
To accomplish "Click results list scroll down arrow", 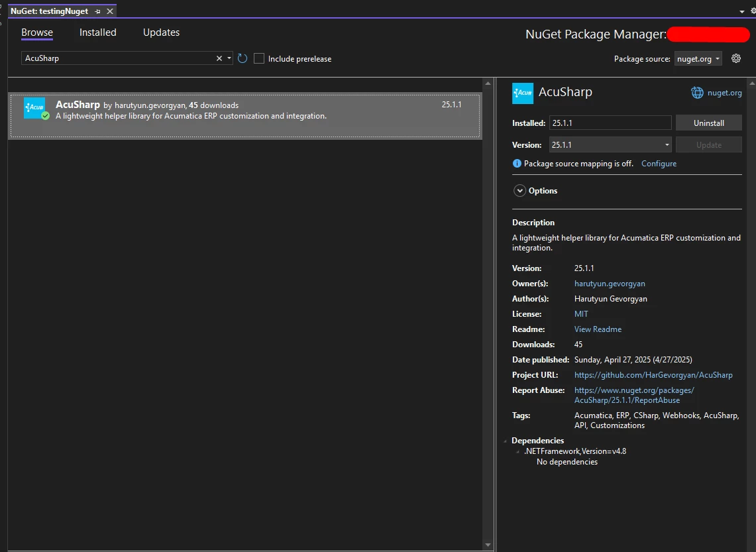I will [488, 545].
